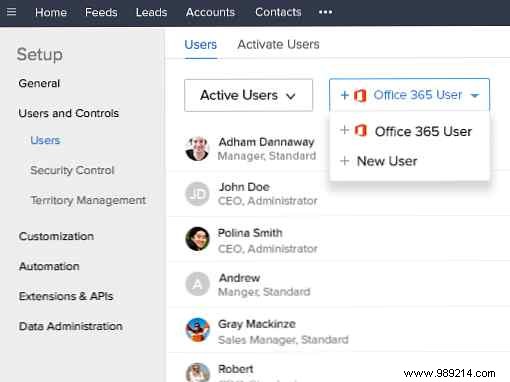This screenshot has width=510, height=382.
Task: Click Gray Mackinze's profile photo
Action: pos(197,330)
